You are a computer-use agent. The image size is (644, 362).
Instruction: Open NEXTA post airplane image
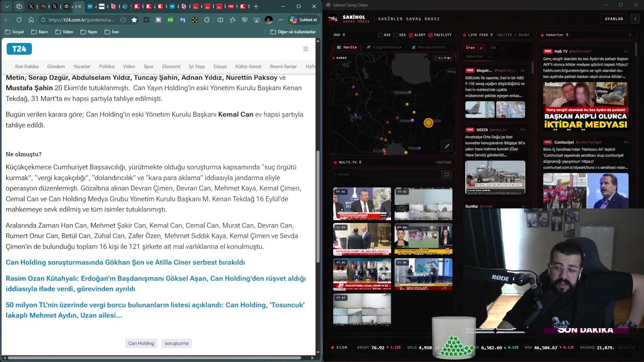pyautogui.click(x=495, y=177)
